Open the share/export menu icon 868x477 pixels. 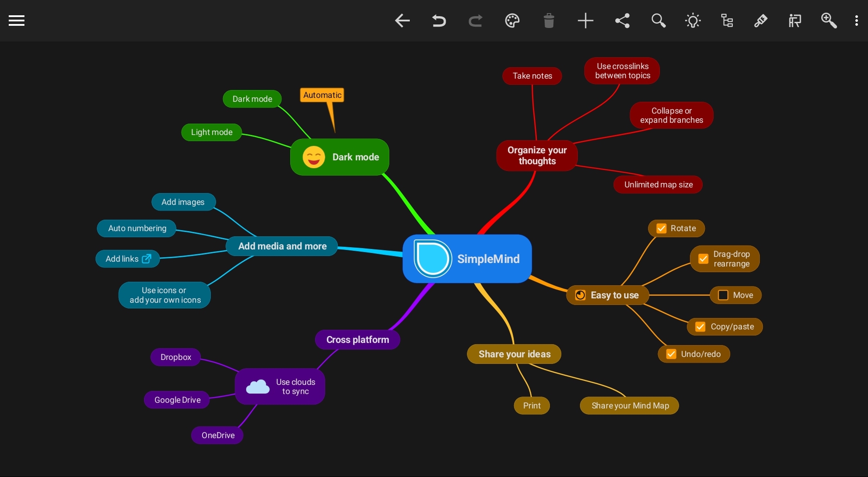622,21
